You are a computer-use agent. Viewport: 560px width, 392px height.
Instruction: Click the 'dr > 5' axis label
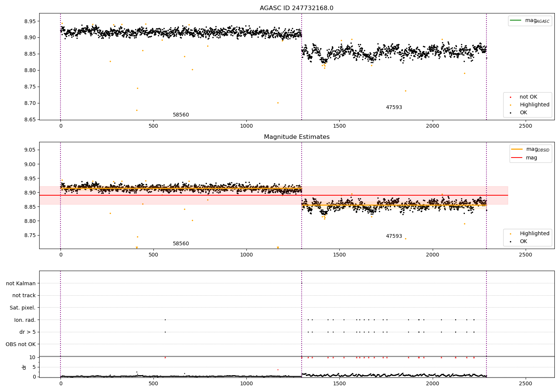point(28,332)
